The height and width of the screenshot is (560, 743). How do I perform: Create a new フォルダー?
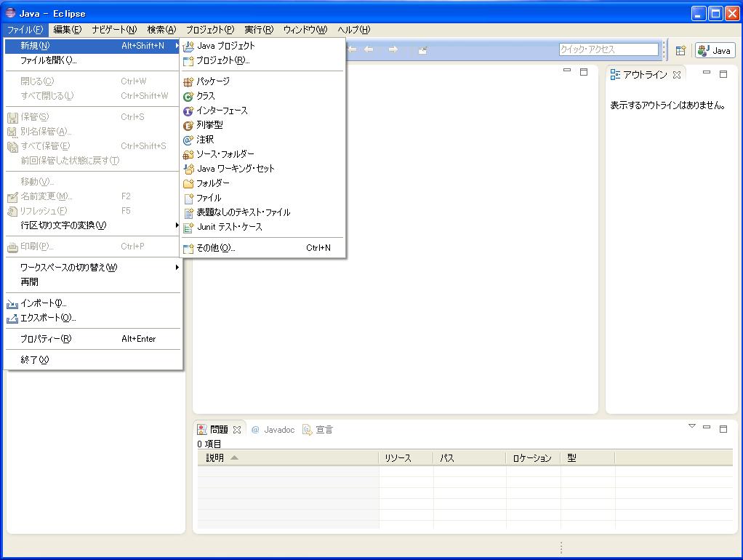tap(262, 183)
